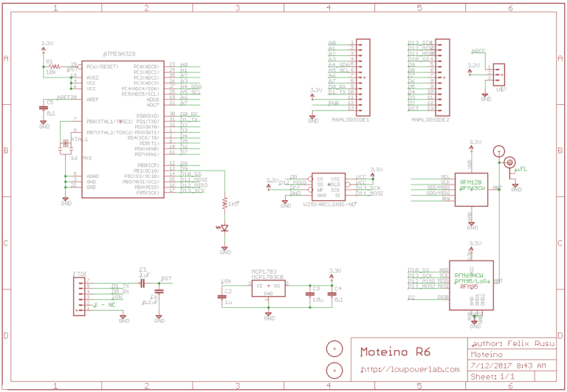
Task: Click the PB6(XTAL1/TOSC1) pin label
Action: [x=110, y=122]
